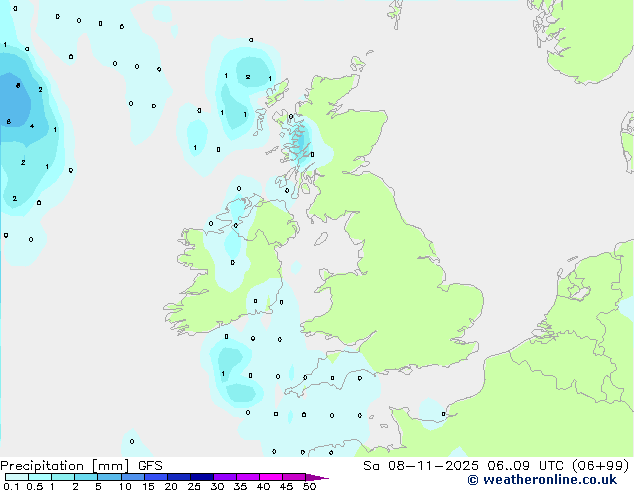Select the 25–30 mm navy legend swatch
The image size is (634, 490).
[x=202, y=477]
